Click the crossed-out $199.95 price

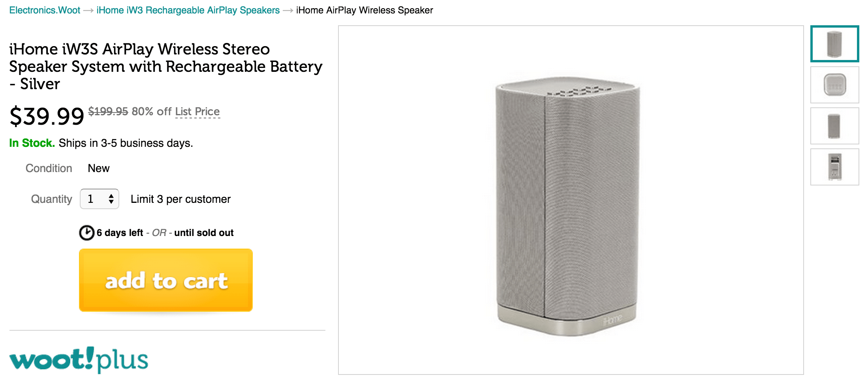pos(108,112)
